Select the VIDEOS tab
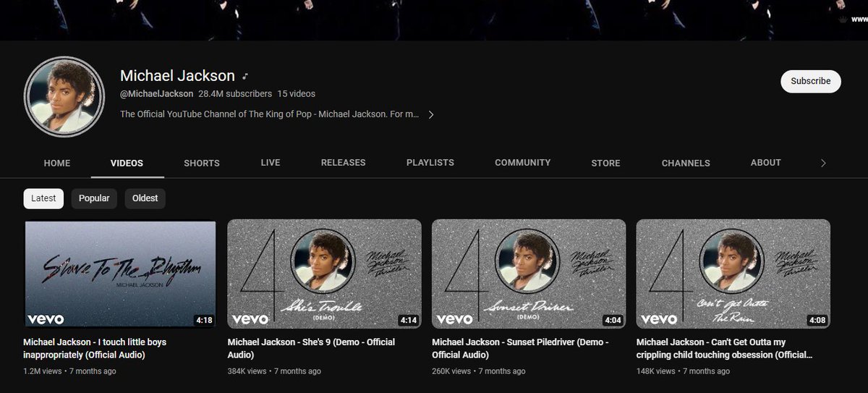The height and width of the screenshot is (393, 868). coord(127,163)
